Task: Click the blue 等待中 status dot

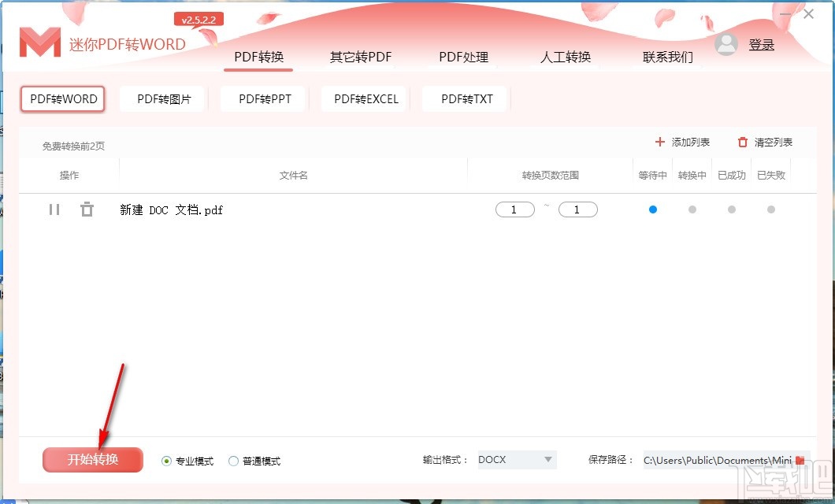Action: point(652,209)
